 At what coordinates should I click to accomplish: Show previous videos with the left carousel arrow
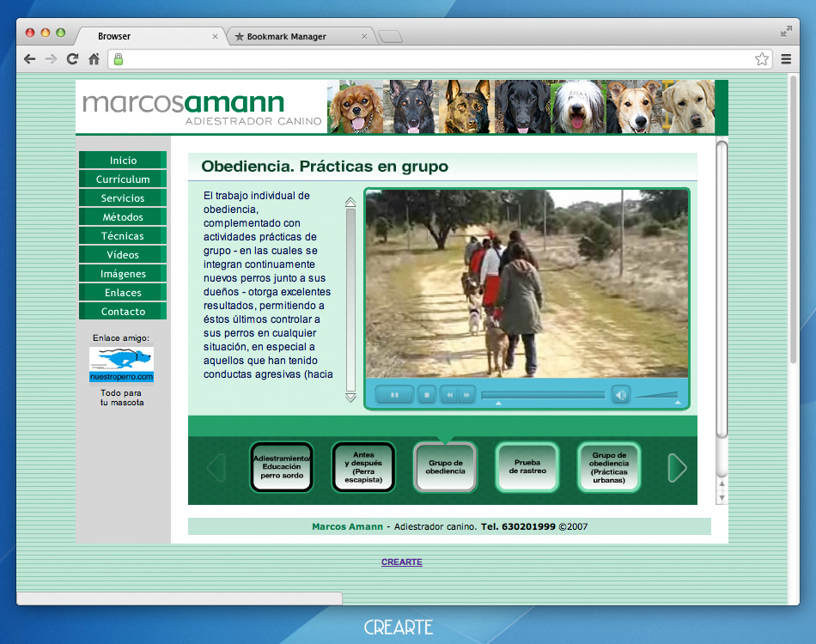click(216, 468)
